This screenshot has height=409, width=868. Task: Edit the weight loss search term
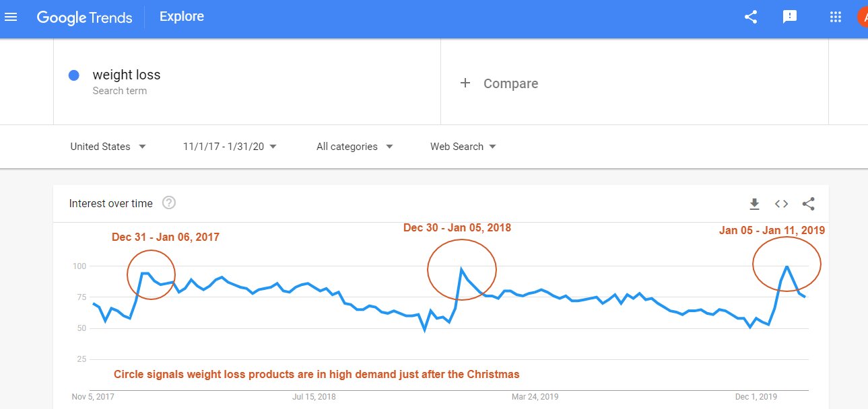(x=127, y=75)
